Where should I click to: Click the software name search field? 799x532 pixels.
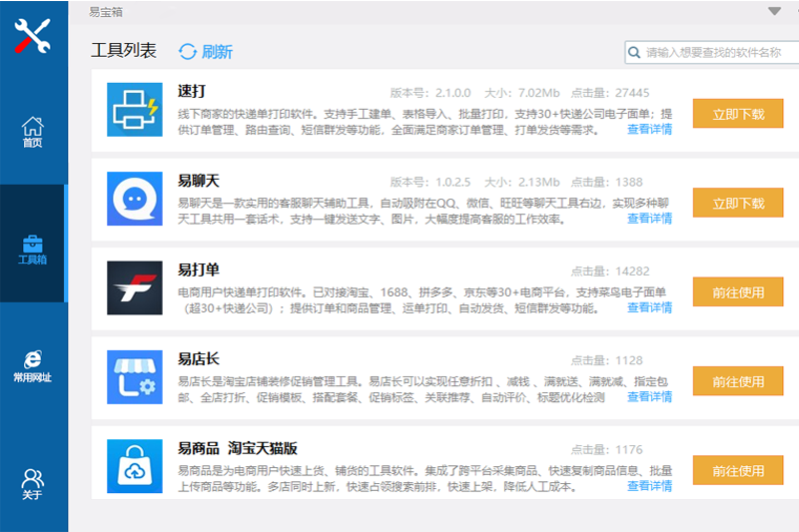click(x=713, y=53)
